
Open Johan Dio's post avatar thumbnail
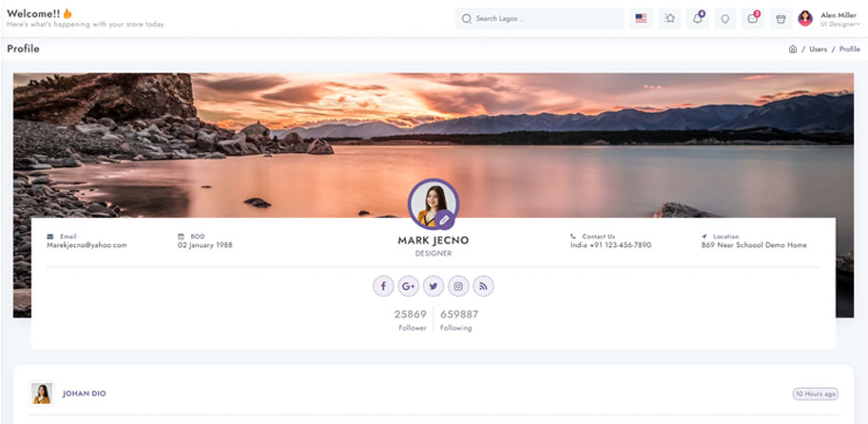coord(42,394)
